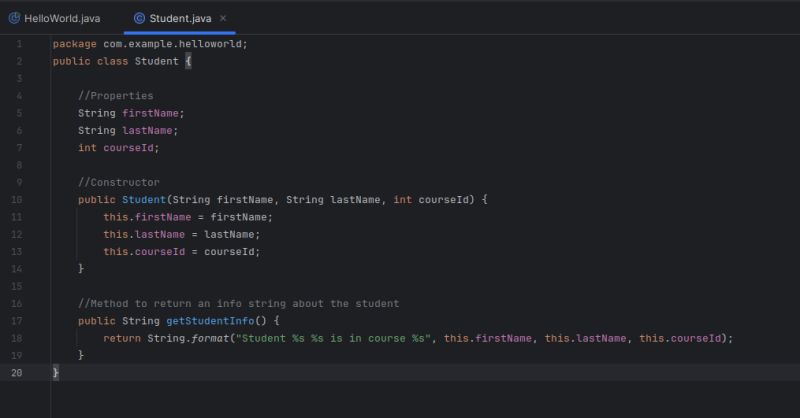Click 'int courseId' constructor parameter
Image resolution: width=800 pixels, height=418 pixels.
[x=431, y=200]
